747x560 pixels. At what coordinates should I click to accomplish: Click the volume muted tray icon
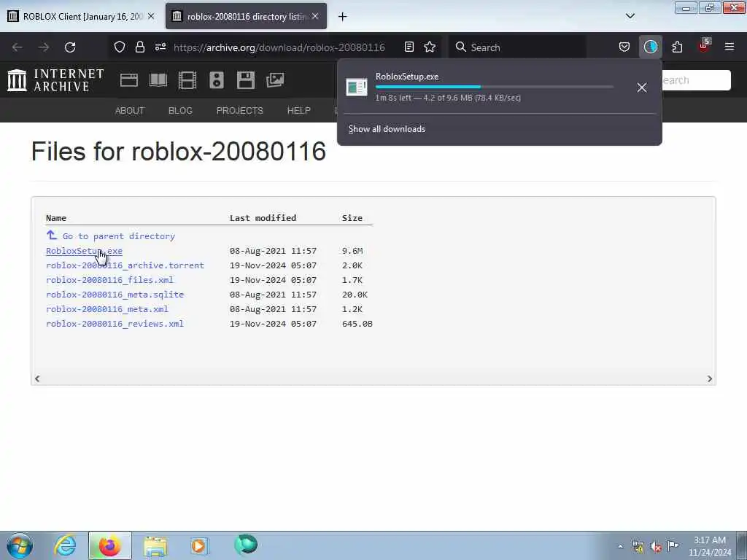[x=656, y=547]
